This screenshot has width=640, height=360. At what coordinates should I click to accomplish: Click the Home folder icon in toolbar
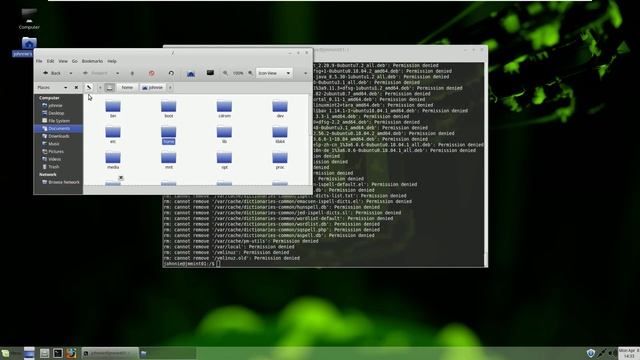(191, 73)
